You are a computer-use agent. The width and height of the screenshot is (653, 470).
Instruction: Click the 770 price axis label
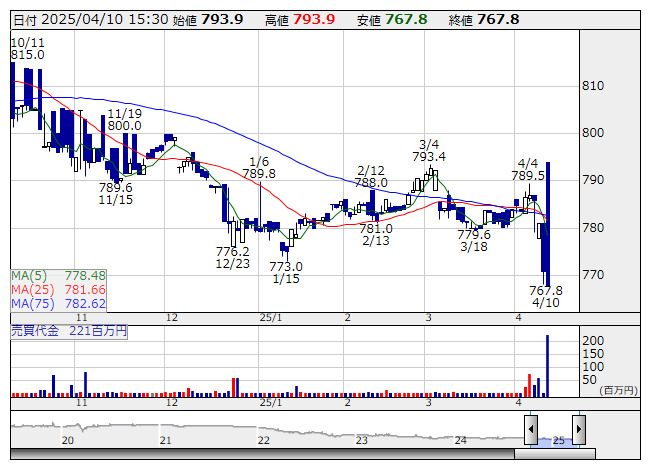[x=593, y=275]
